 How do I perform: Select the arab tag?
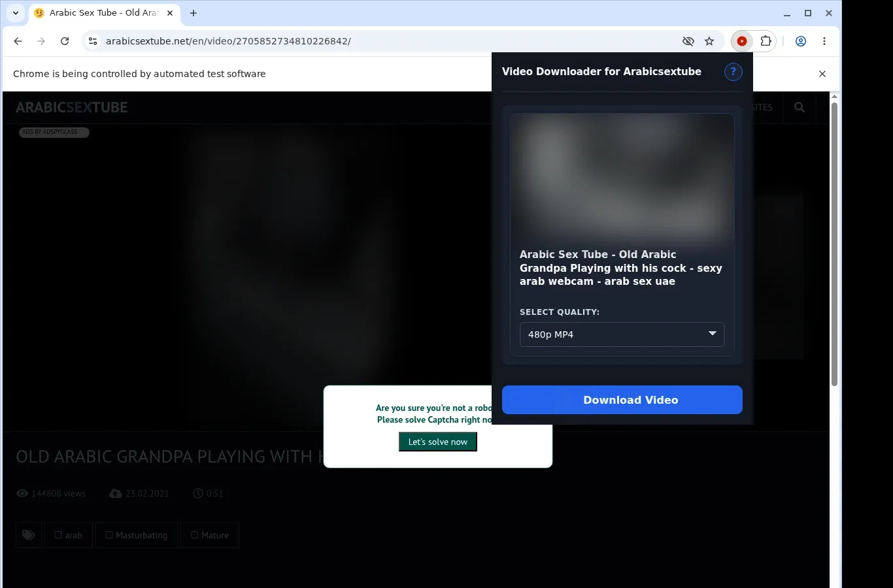click(68, 535)
